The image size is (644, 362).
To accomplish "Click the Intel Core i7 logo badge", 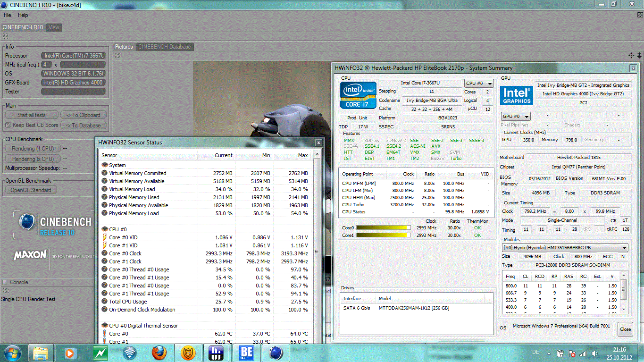I will pos(358,95).
